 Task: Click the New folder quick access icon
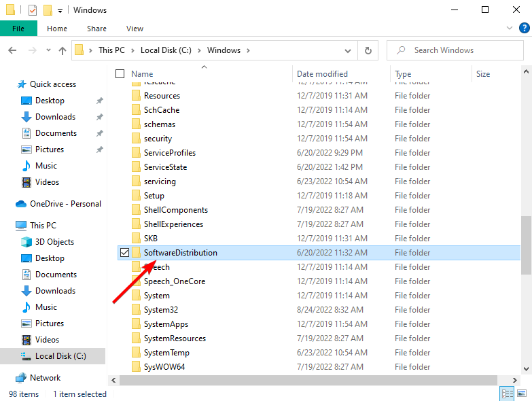click(x=48, y=10)
